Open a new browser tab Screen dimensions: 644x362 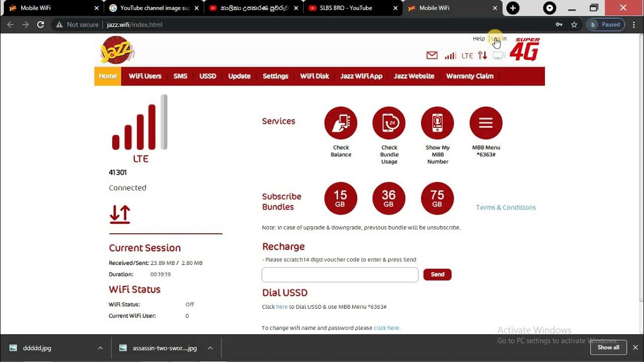tap(513, 8)
